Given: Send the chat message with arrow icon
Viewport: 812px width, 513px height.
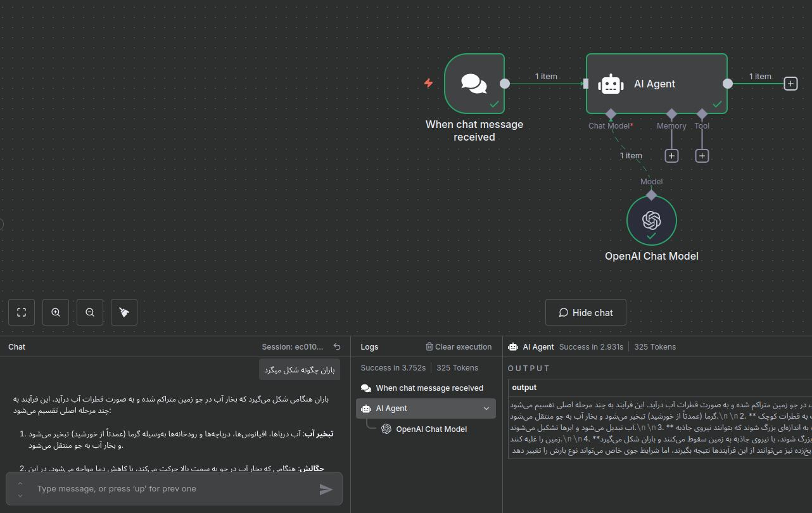Looking at the screenshot, I should click(x=326, y=489).
